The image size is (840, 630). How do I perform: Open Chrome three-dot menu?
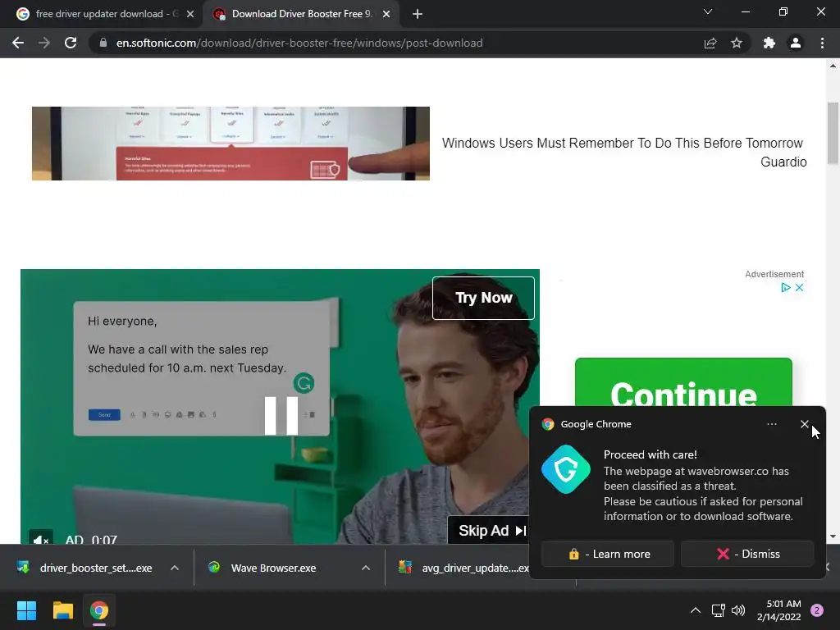point(822,43)
